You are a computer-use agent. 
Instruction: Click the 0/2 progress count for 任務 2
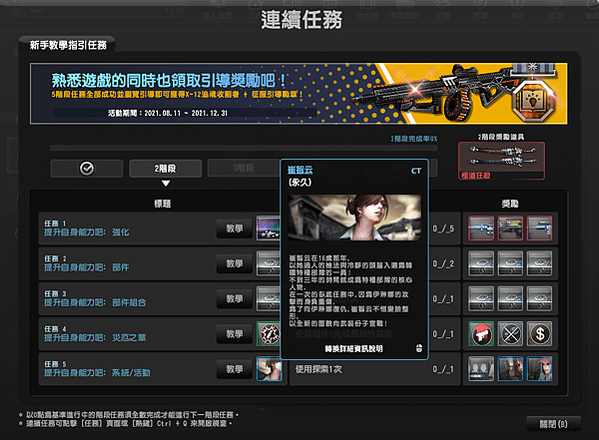click(x=443, y=264)
